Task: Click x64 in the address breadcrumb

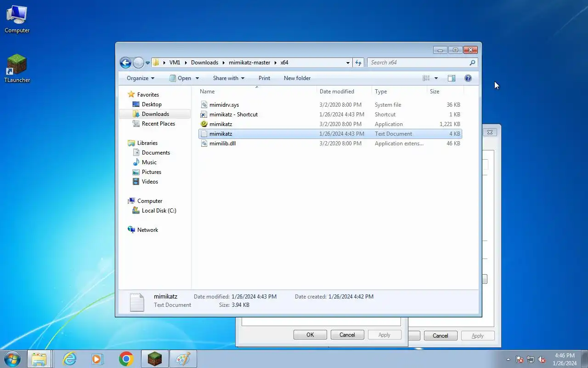Action: [x=284, y=63]
